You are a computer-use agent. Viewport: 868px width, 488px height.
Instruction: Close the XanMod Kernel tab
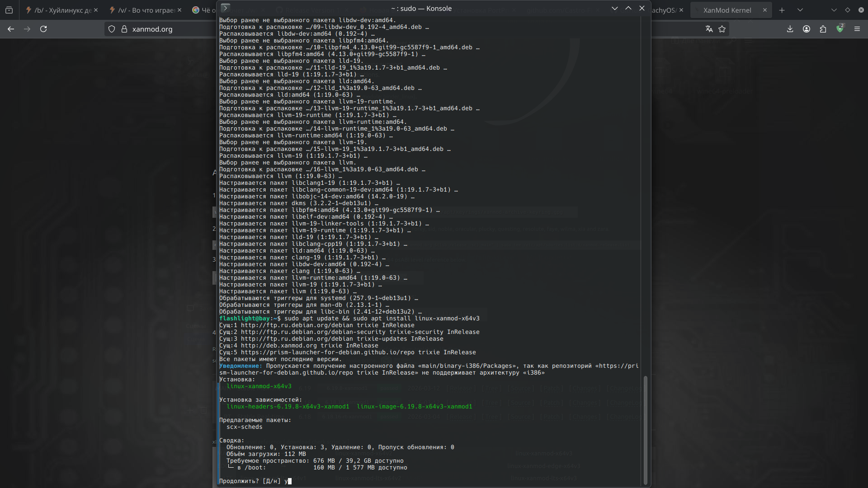pos(765,10)
